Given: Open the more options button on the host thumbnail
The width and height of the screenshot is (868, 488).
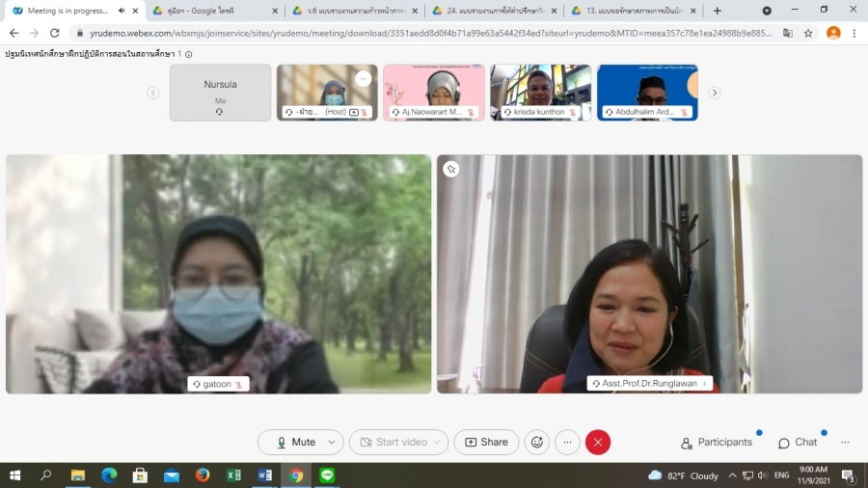Looking at the screenshot, I should coord(363,79).
